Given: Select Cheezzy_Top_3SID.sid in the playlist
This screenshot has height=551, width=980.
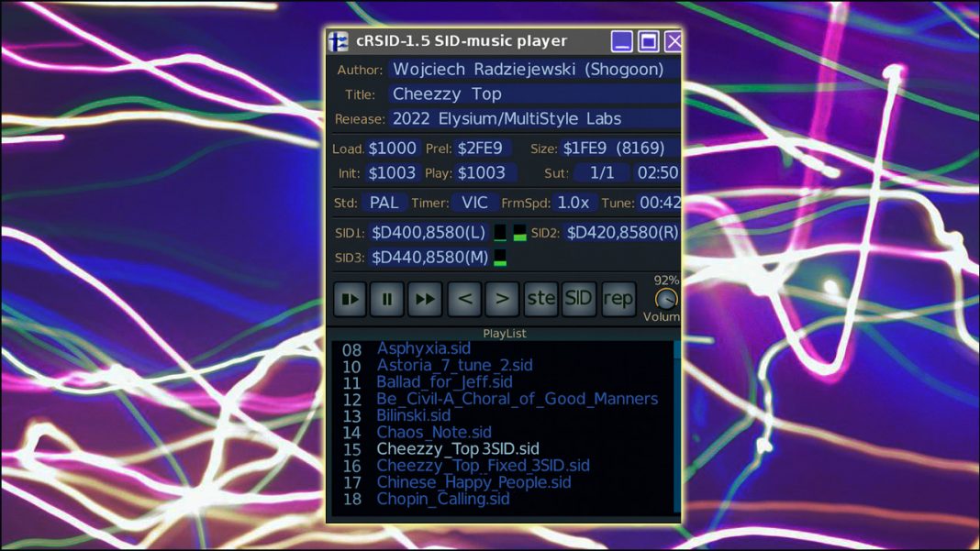Looking at the screenshot, I should coord(457,449).
